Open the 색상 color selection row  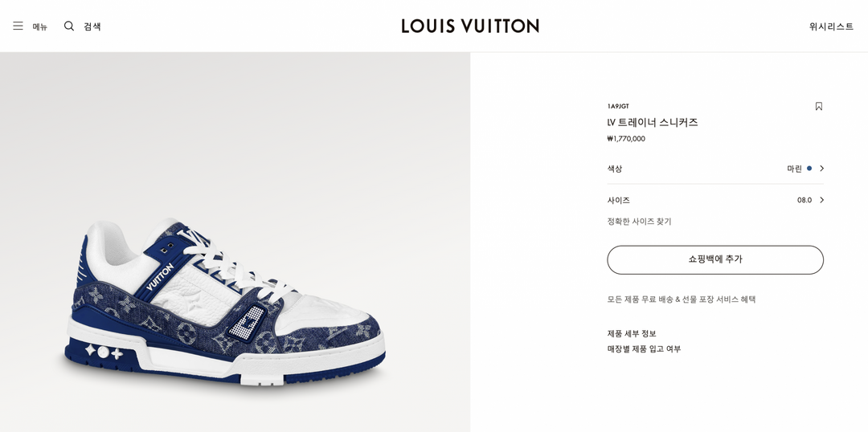[x=715, y=169]
